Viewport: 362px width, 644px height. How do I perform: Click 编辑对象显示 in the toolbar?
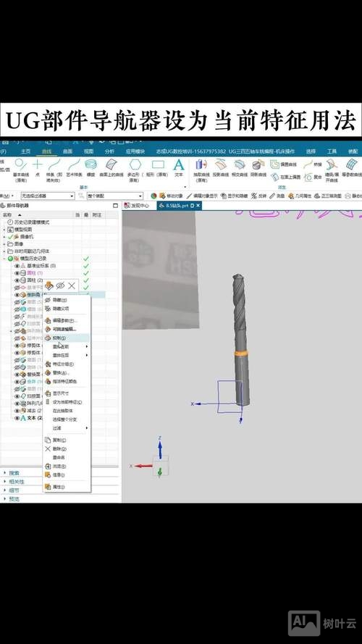coord(203,196)
